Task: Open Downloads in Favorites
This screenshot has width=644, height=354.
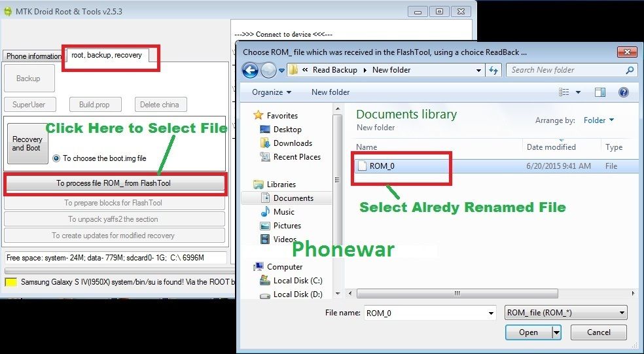Action: click(x=293, y=143)
